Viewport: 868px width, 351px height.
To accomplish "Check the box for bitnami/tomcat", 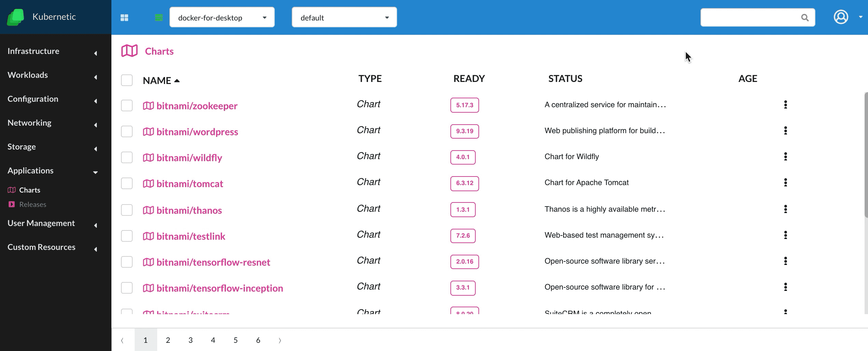I will tap(127, 183).
